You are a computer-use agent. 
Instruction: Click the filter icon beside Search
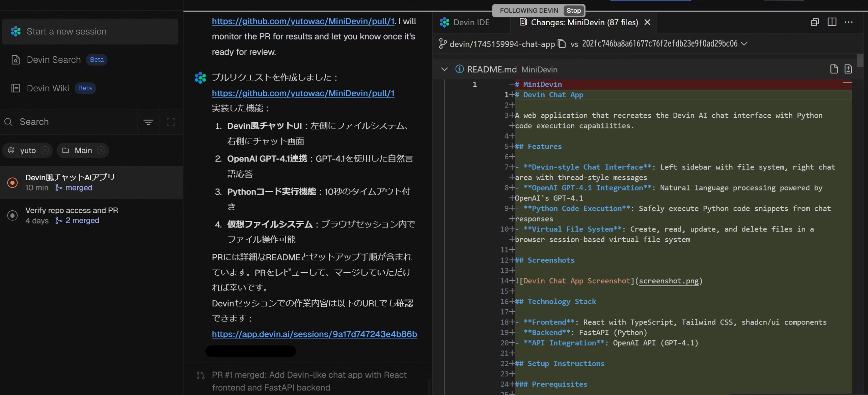(148, 122)
